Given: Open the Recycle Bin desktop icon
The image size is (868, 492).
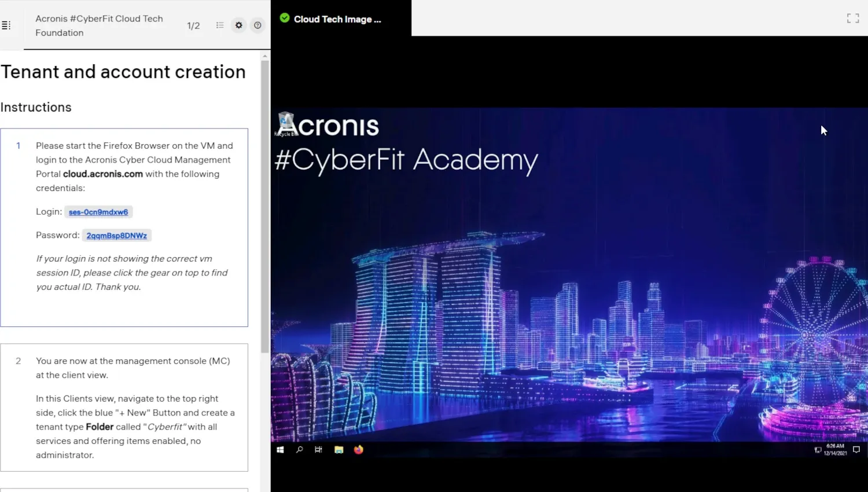Looking at the screenshot, I should (286, 124).
